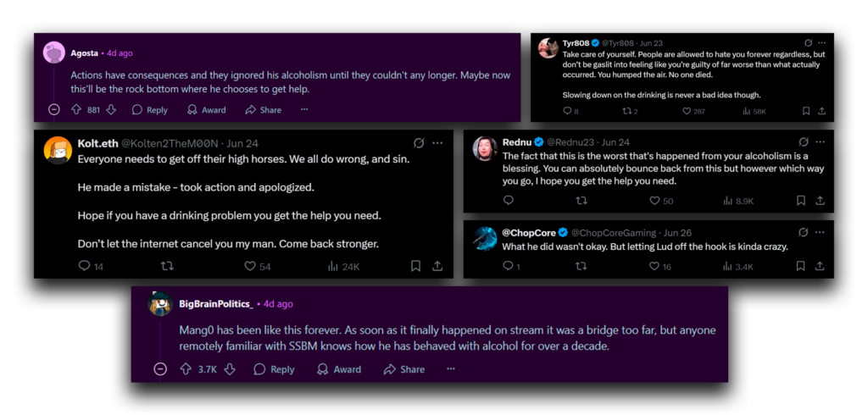Click Reply on Agosta's comment
This screenshot has width=868, height=415.
click(149, 110)
